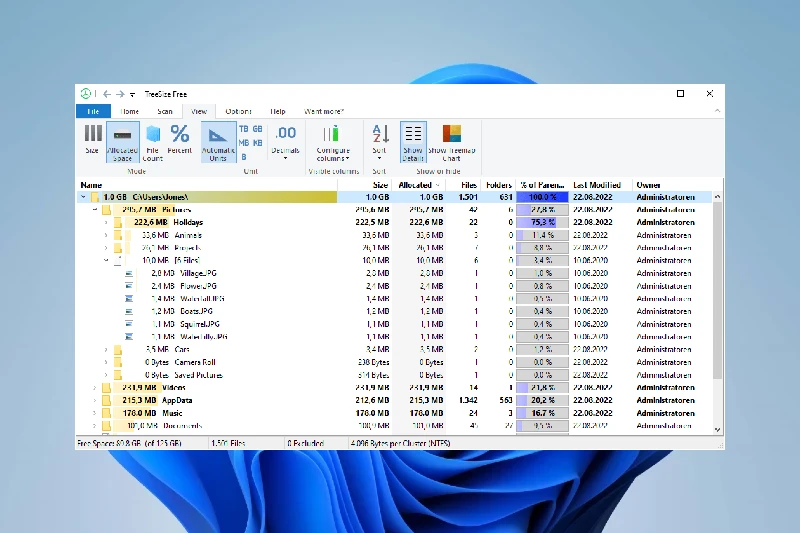Viewport: 800px width, 533px height.
Task: Open Configure columns dropdown
Action: [x=333, y=142]
